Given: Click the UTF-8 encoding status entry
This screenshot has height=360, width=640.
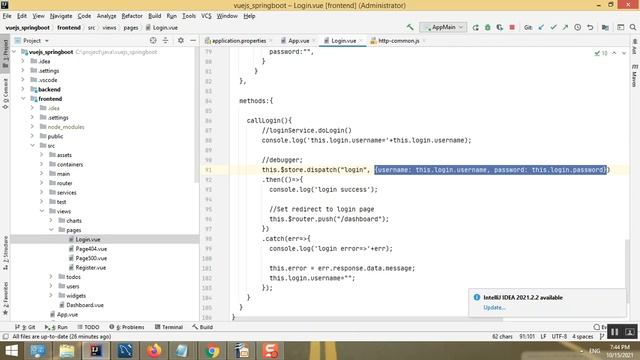Looking at the screenshot, I should coord(559,337).
